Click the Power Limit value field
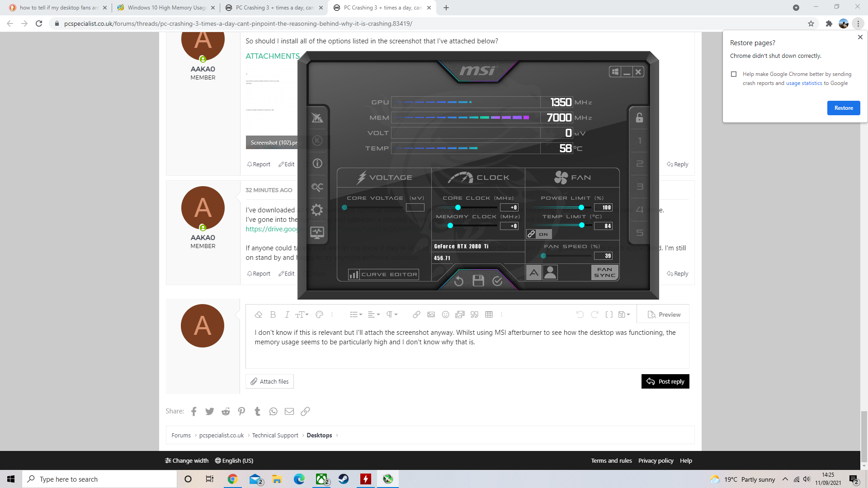This screenshot has height=488, width=868. (x=604, y=207)
